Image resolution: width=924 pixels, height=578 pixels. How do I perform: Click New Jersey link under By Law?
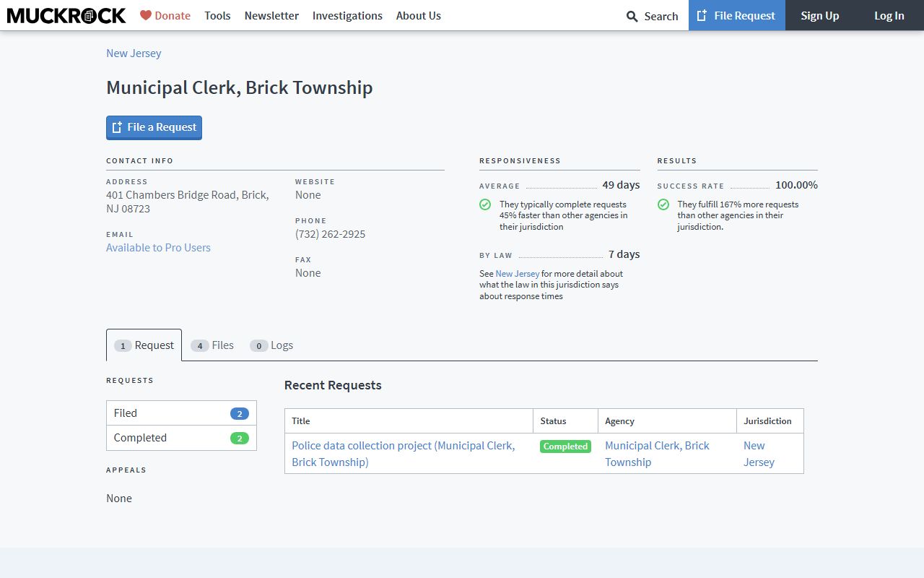(x=517, y=274)
